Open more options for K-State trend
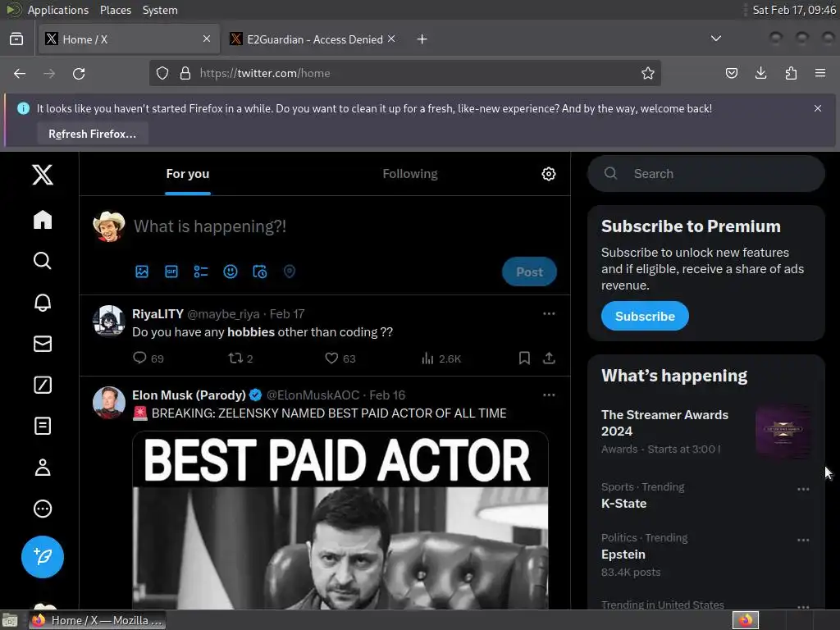The width and height of the screenshot is (840, 630). tap(803, 489)
